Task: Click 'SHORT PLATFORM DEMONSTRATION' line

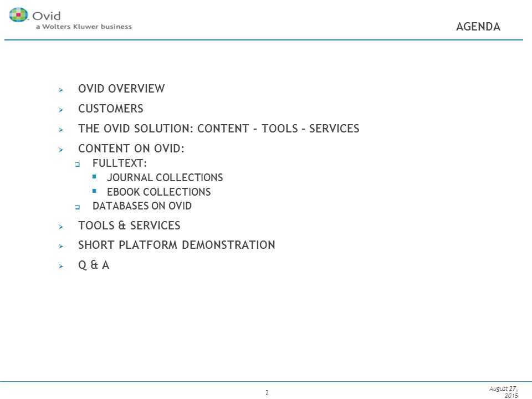Action: pos(177,245)
